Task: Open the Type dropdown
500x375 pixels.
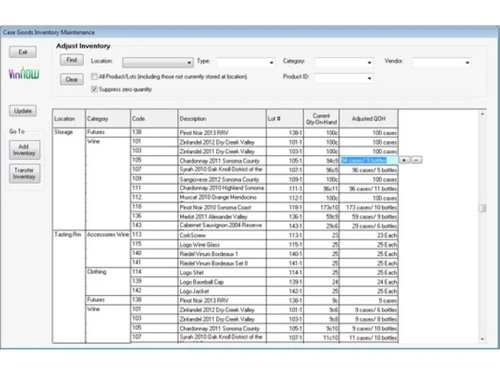Action: pyautogui.click(x=246, y=62)
